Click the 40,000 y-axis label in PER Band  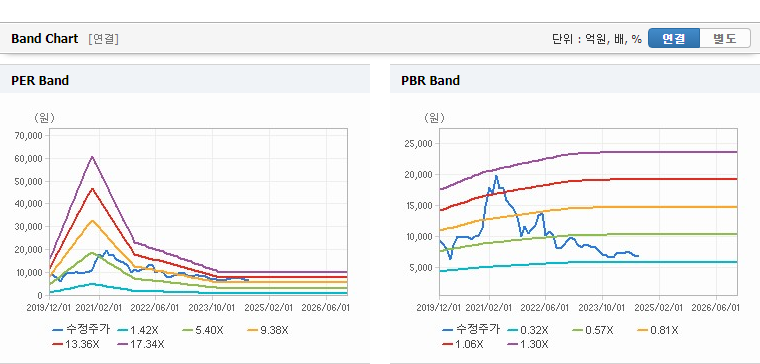(29, 204)
